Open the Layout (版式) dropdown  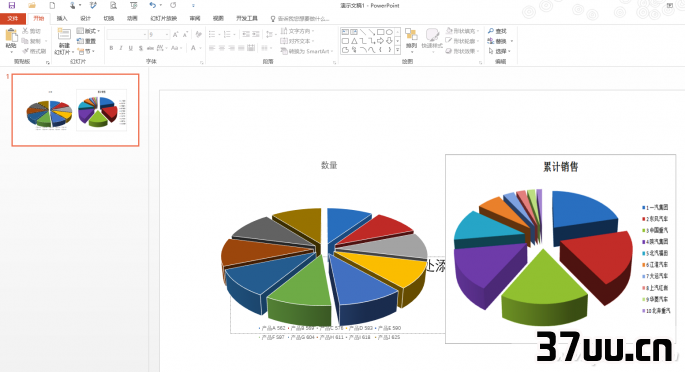click(x=88, y=31)
